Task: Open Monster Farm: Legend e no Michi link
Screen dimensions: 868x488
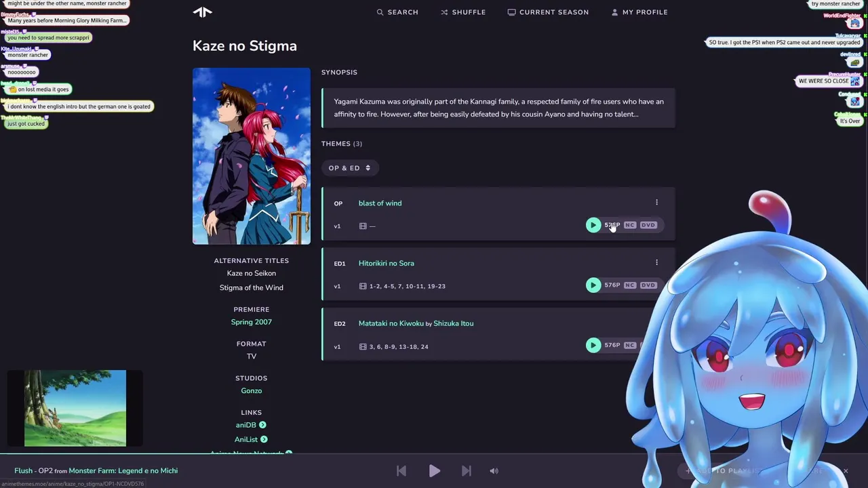Action: (x=123, y=471)
